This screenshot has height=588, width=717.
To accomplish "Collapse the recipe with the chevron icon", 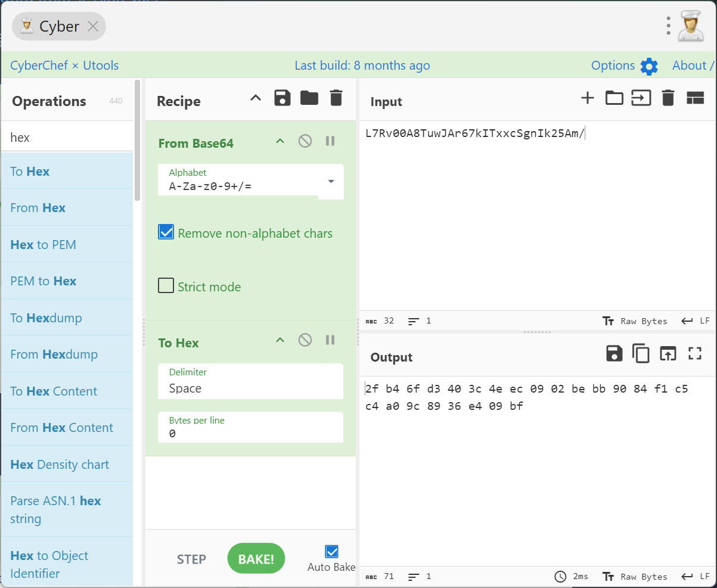I will [x=255, y=98].
